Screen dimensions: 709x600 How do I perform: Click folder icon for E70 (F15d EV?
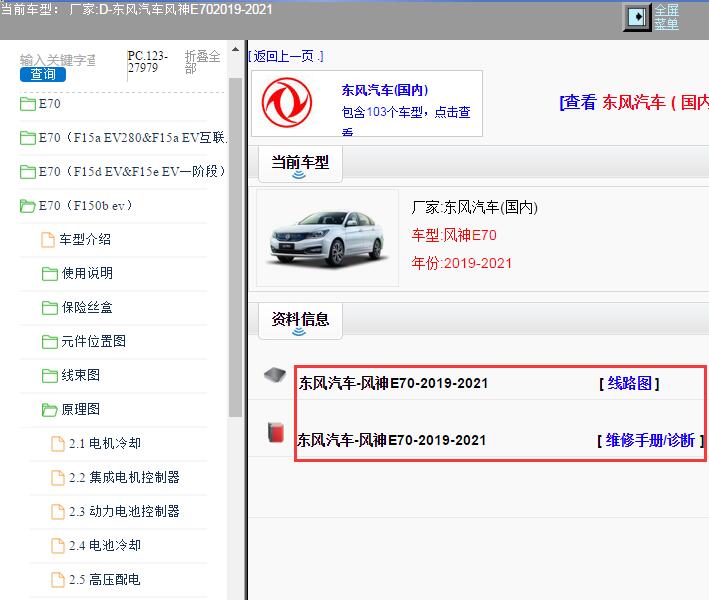point(28,171)
